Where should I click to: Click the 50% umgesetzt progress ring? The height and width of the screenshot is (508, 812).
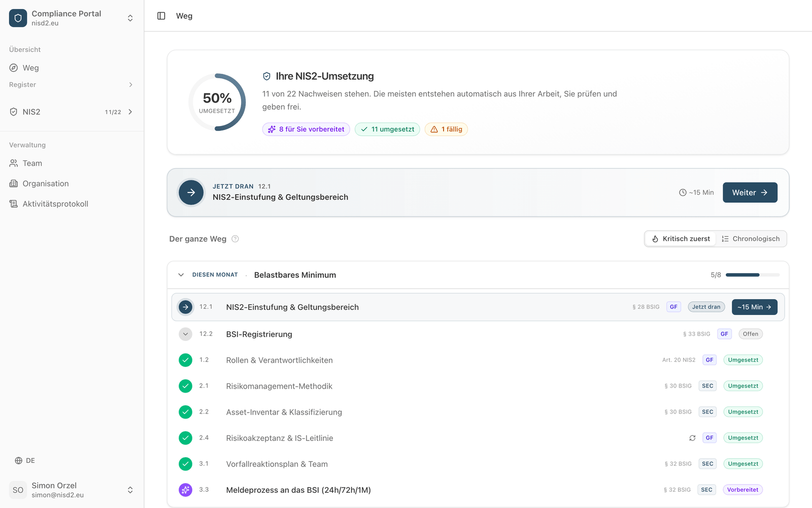217,102
